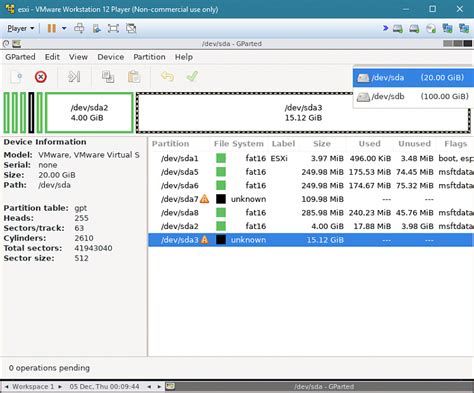The height and width of the screenshot is (393, 474).
Task: Open the Partition menu
Action: pos(149,57)
